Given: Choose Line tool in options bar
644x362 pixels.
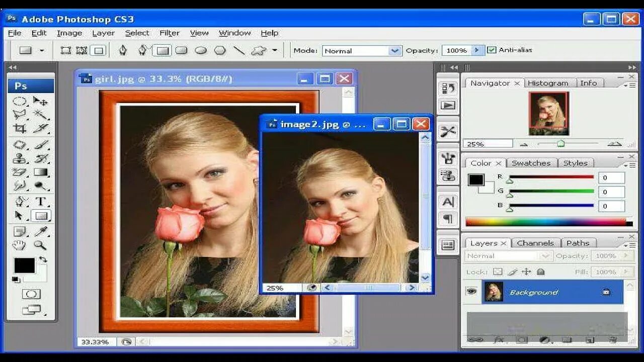Looking at the screenshot, I should pyautogui.click(x=239, y=50).
